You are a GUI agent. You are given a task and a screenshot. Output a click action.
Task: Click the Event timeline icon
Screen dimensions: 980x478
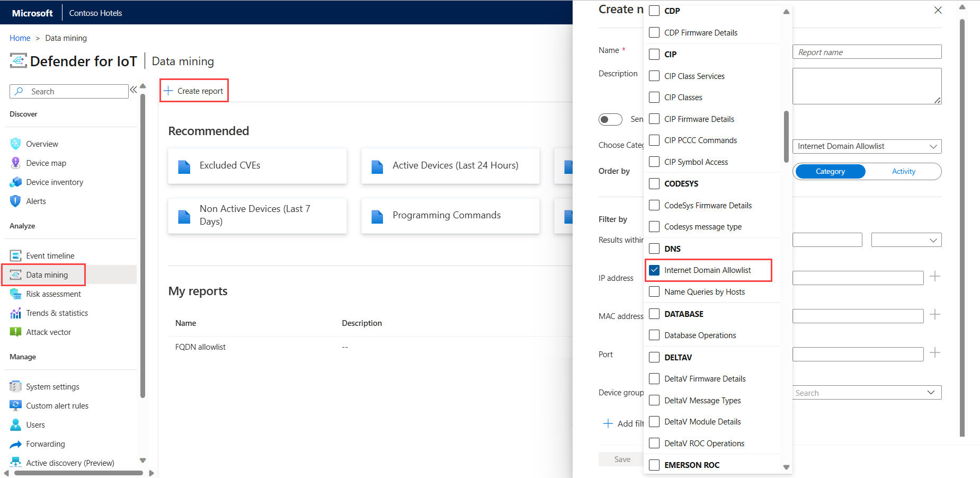coord(15,255)
